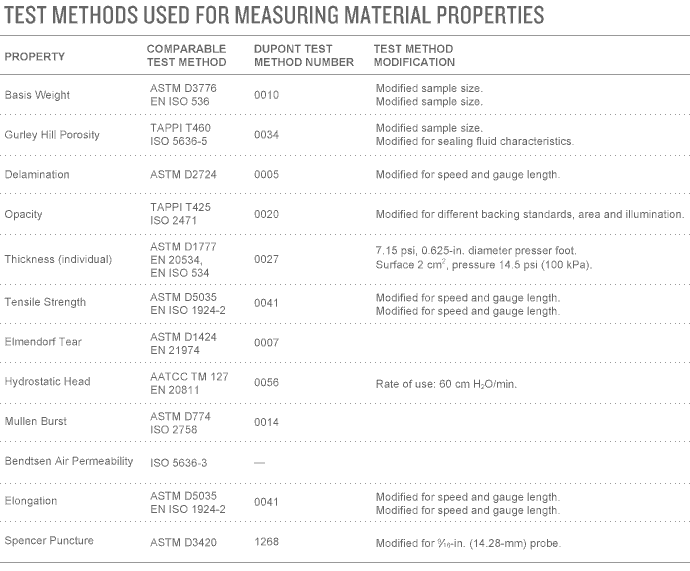Click the Basis Weight property row label
690x571 pixels.
click(37, 95)
